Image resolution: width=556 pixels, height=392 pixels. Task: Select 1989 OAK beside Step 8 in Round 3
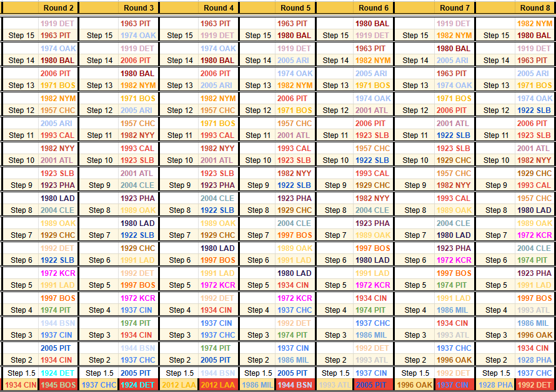pos(138,210)
